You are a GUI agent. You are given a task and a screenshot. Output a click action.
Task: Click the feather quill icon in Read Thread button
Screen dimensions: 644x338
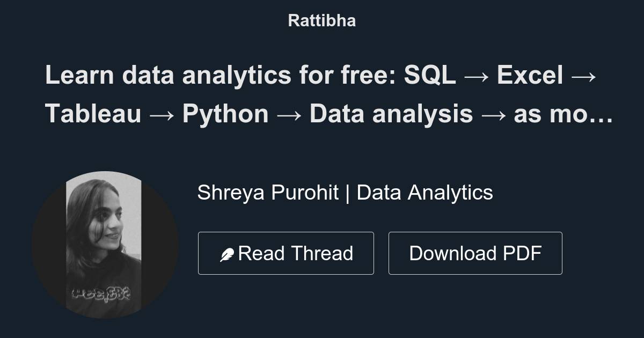(228, 253)
